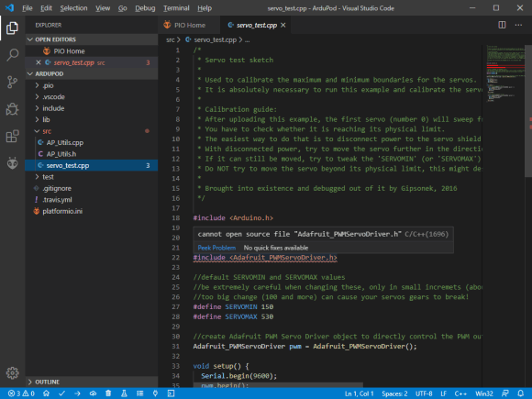This screenshot has width=532, height=399.
Task: Open the platformio.ini file
Action: 92,211
